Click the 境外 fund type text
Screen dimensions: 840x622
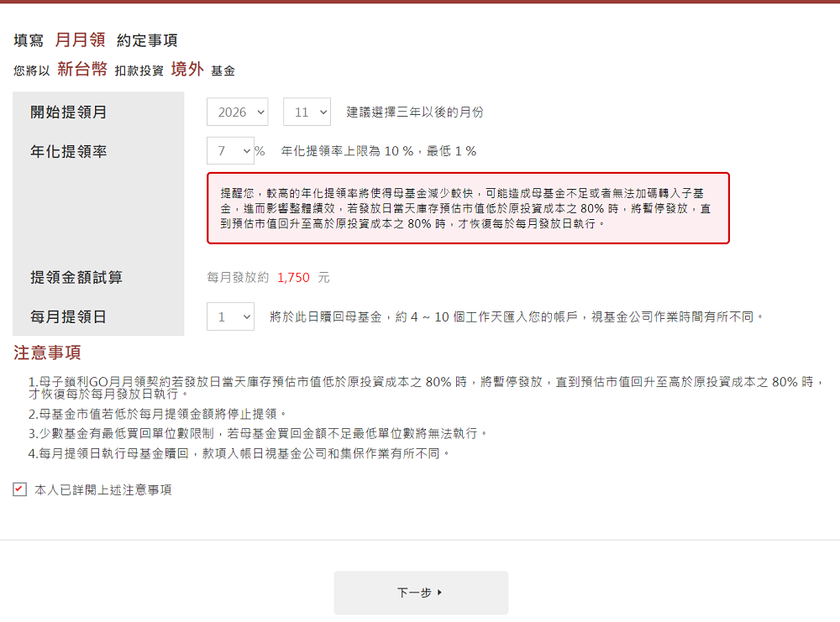pos(187,70)
